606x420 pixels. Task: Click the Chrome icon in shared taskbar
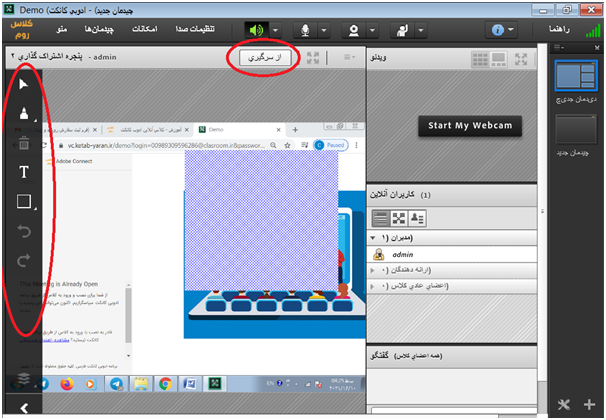click(x=166, y=384)
